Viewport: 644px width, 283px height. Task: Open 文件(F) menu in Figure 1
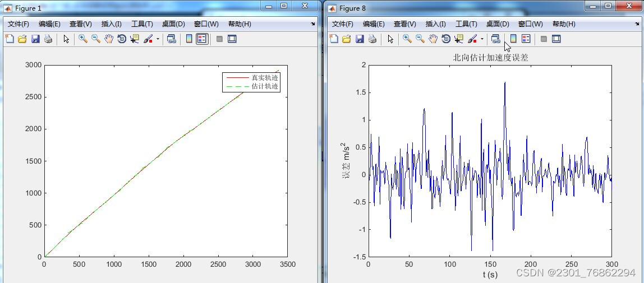(19, 24)
